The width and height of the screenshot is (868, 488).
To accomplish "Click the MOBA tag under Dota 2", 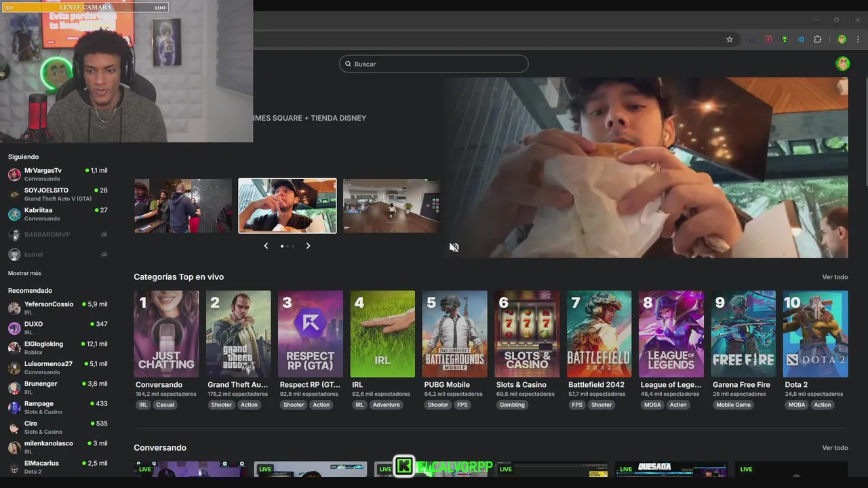I will (x=797, y=405).
